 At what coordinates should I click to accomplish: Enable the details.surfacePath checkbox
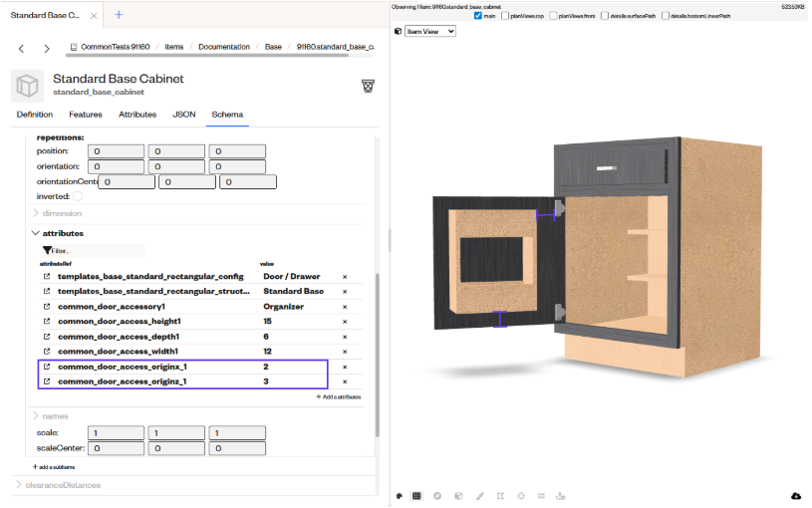coord(605,16)
